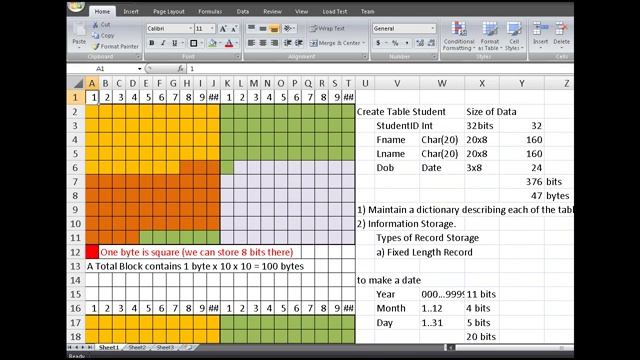Toggle Wrap Text
The height and width of the screenshot is (360, 640).
327,28
